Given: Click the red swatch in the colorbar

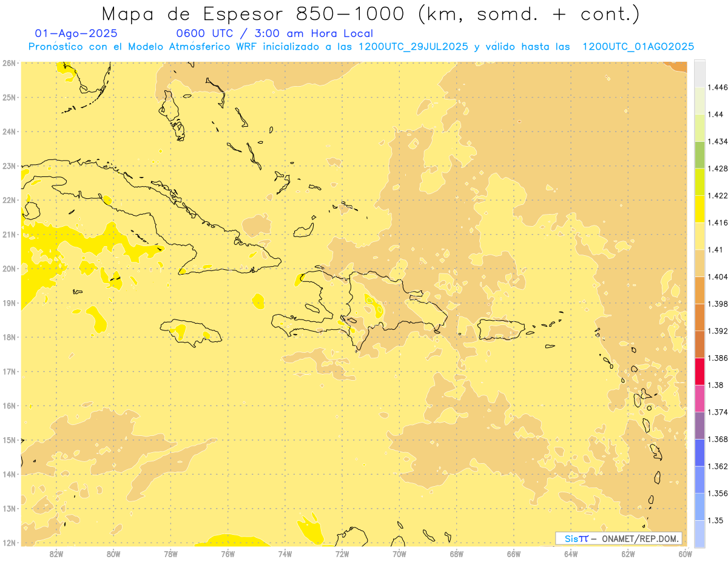Looking at the screenshot, I should [699, 371].
